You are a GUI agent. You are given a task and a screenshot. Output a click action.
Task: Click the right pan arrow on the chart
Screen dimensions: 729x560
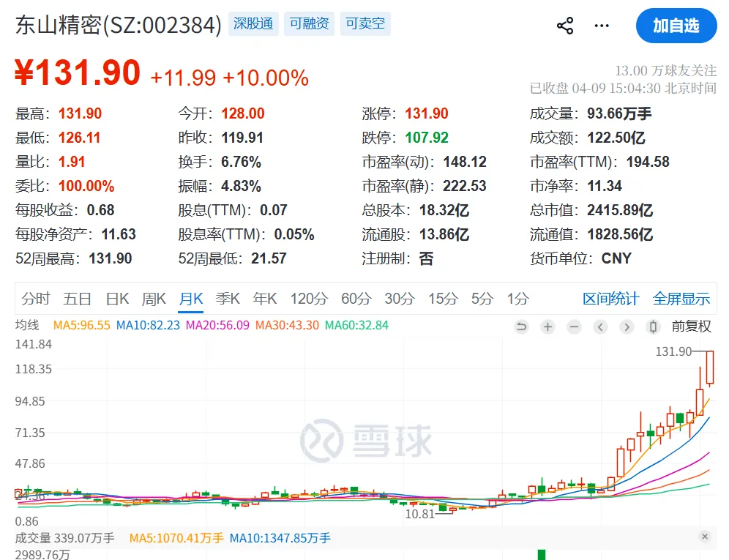click(627, 327)
